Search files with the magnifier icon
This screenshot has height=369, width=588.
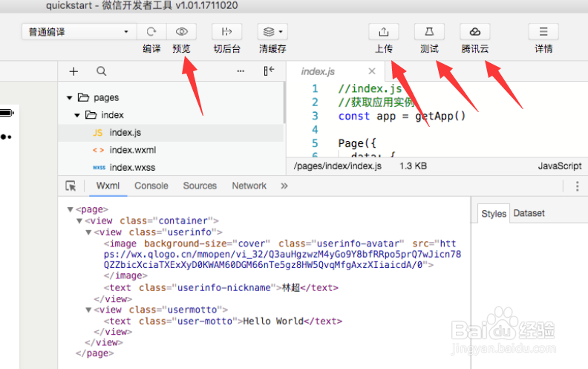101,71
